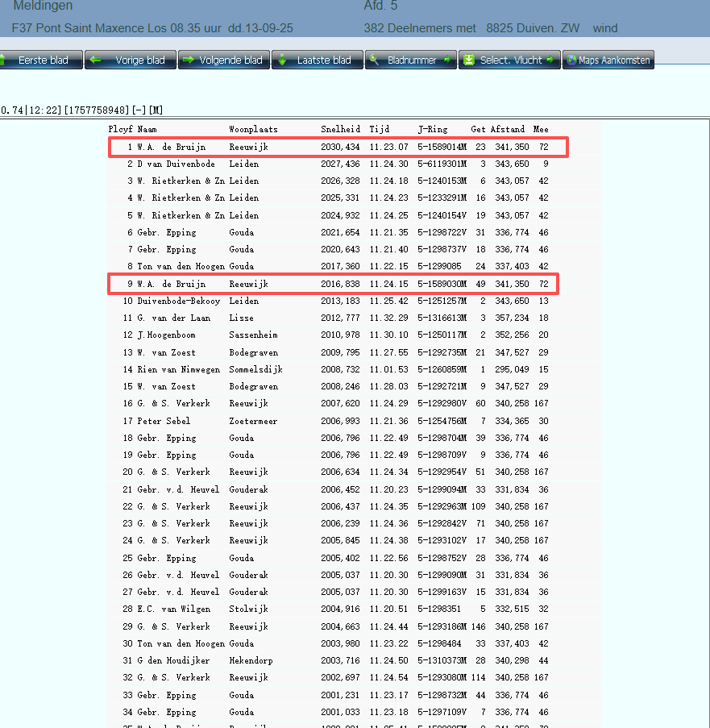The height and width of the screenshot is (728, 710).
Task: Click the left arrow icon on Vorige blad
Action: click(95, 60)
